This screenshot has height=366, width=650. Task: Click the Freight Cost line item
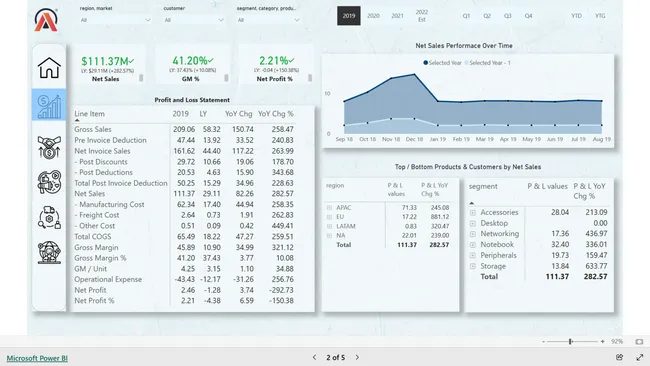coord(97,215)
